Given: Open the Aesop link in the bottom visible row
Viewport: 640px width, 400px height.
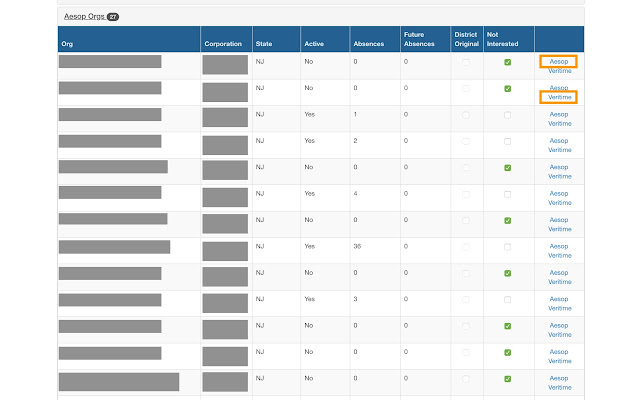Looking at the screenshot, I should (559, 378).
